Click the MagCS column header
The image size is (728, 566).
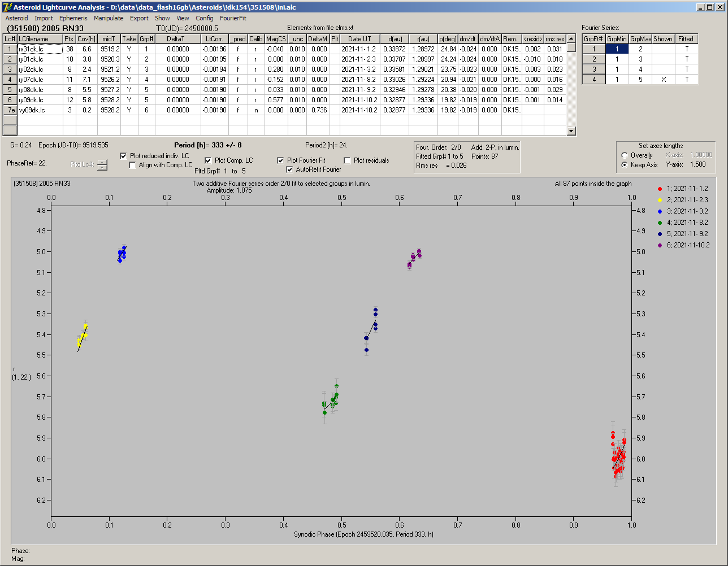click(276, 39)
